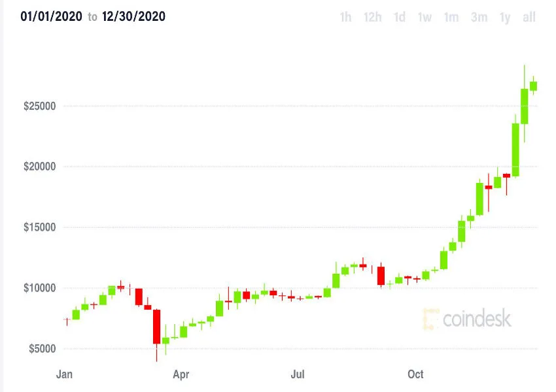Select the 3m quarterly timeframe
Screen dimensions: 556x392
(x=478, y=18)
